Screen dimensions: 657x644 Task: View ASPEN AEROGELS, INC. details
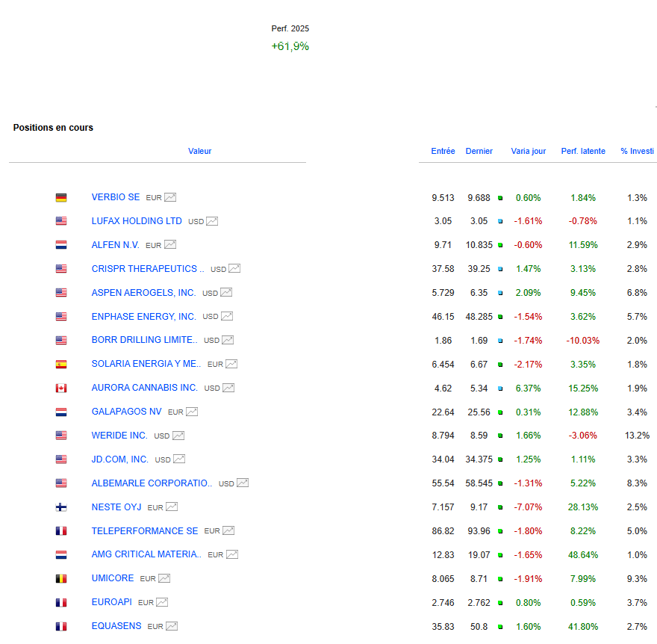[x=143, y=293]
